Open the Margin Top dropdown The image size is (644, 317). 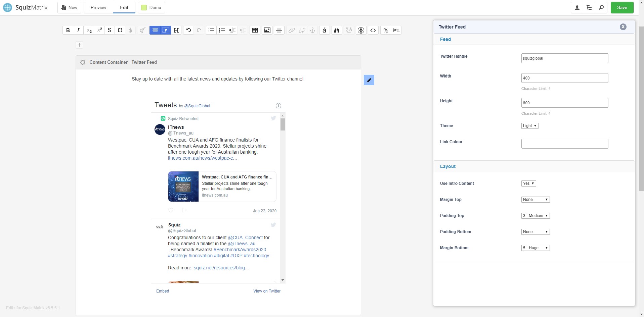(535, 200)
